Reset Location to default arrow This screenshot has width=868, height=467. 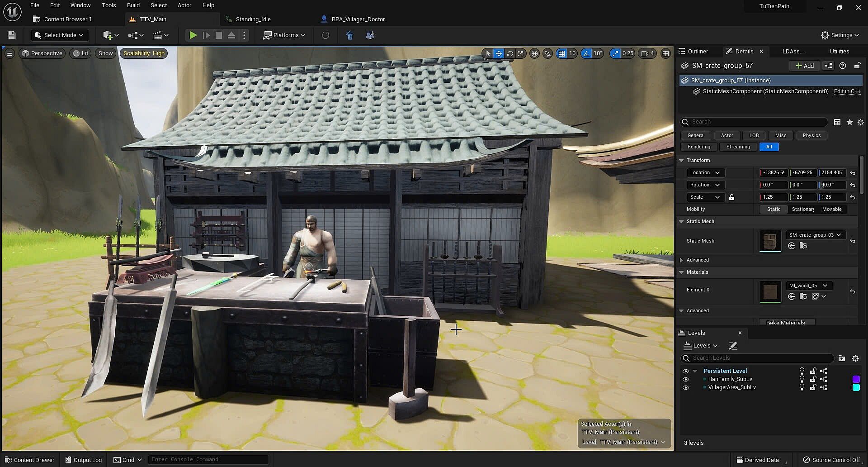tap(853, 173)
